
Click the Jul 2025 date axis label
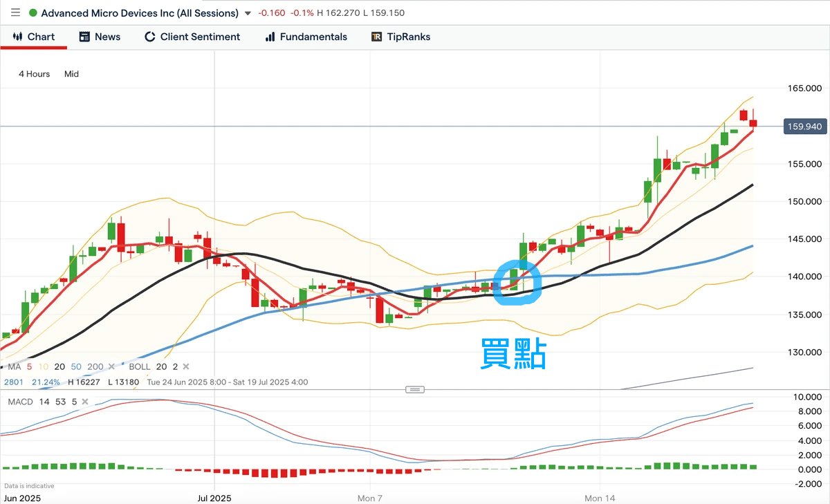[214, 498]
